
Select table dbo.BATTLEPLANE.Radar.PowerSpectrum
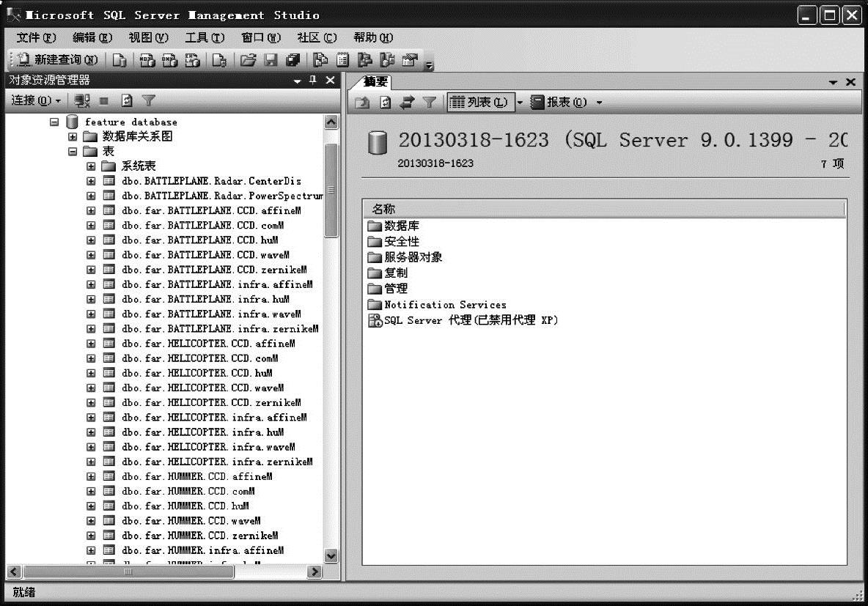click(223, 196)
